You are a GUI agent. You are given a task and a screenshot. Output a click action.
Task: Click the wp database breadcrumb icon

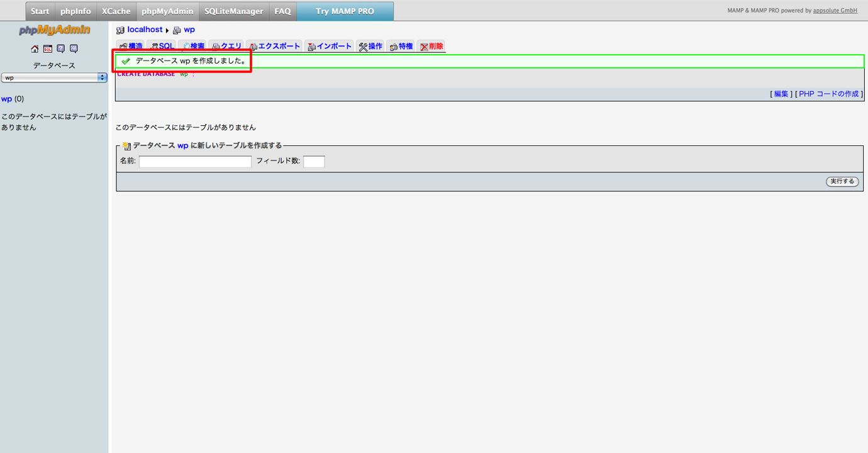(x=177, y=30)
